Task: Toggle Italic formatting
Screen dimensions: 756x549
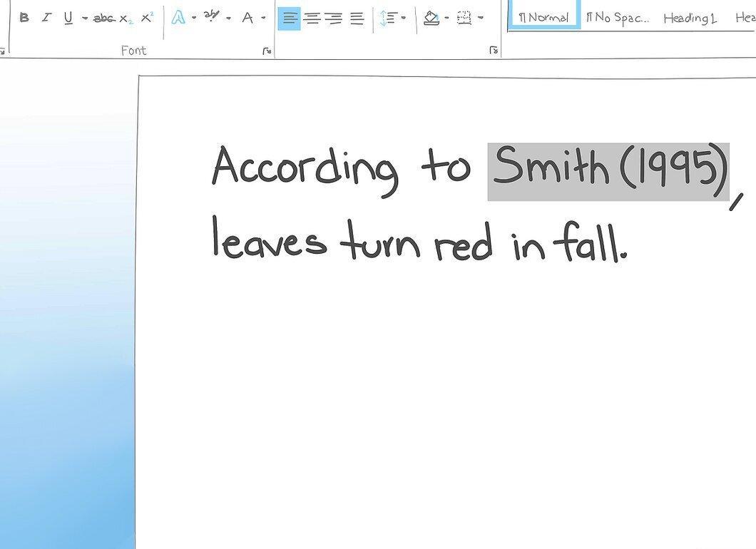Action: pyautogui.click(x=46, y=18)
